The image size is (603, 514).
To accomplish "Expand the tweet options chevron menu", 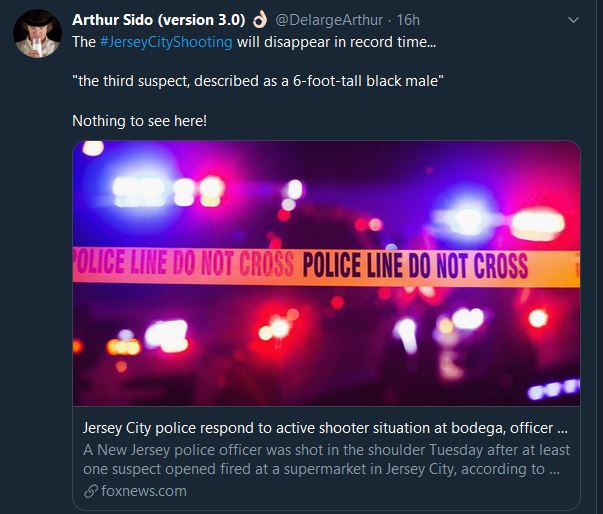I will coord(573,20).
